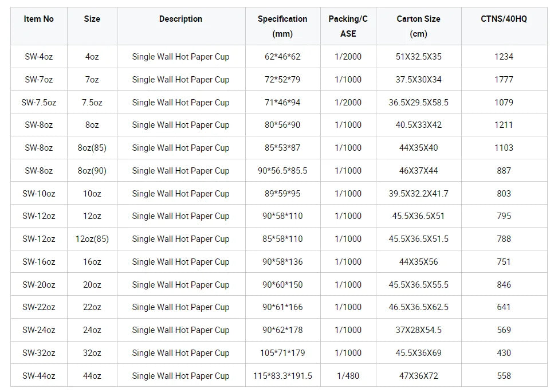
Task: Click the packing value in the SW-7.5oz row
Action: [x=348, y=103]
